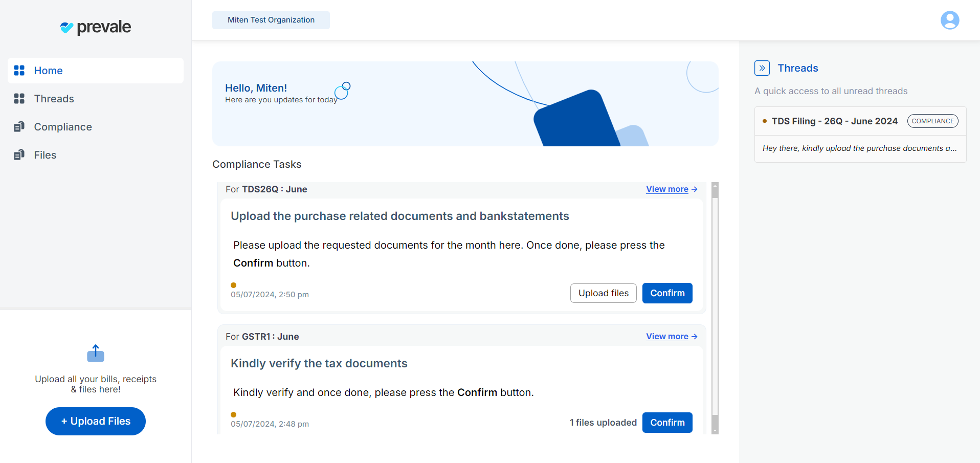980x463 pixels.
Task: Open the Threads menu item
Action: coord(54,99)
